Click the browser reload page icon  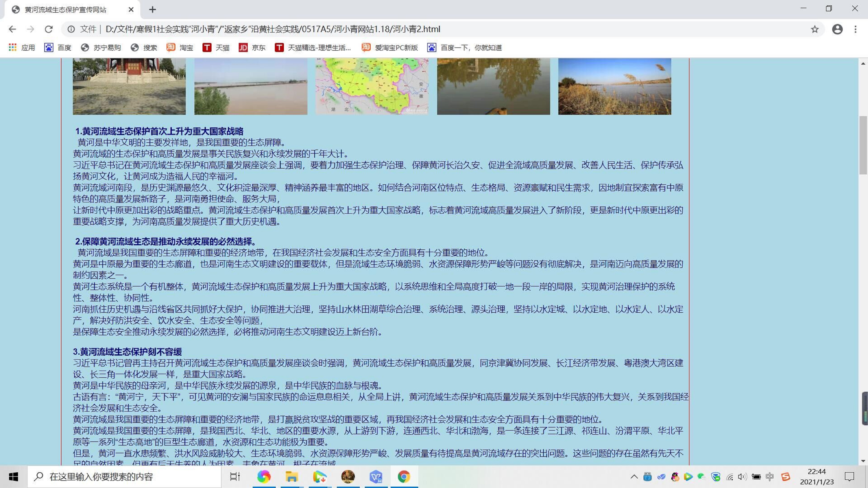[49, 29]
